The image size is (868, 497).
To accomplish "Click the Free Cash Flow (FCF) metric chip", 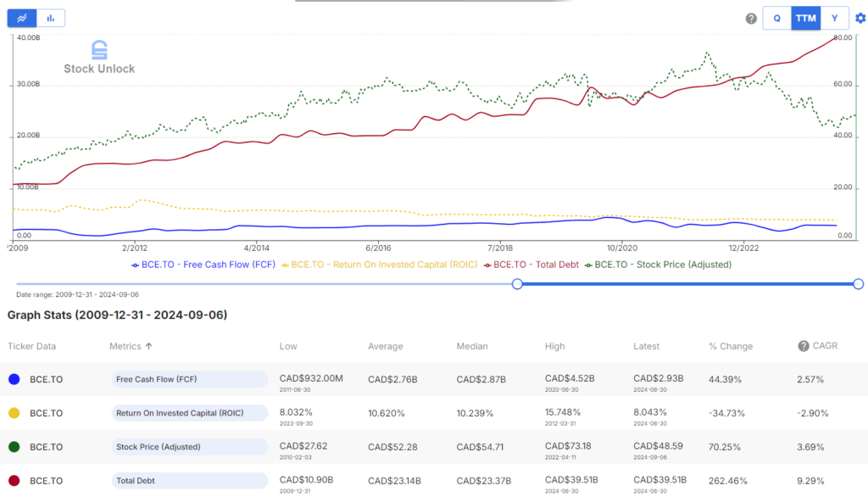I will point(190,380).
